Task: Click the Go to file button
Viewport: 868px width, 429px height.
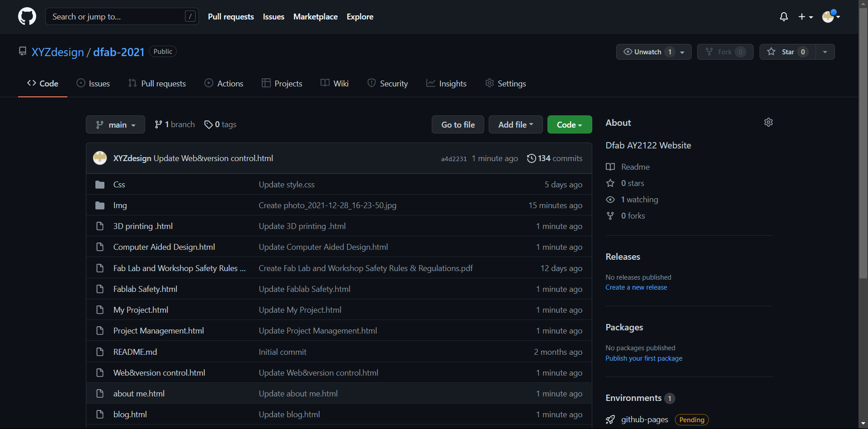Action: 458,124
